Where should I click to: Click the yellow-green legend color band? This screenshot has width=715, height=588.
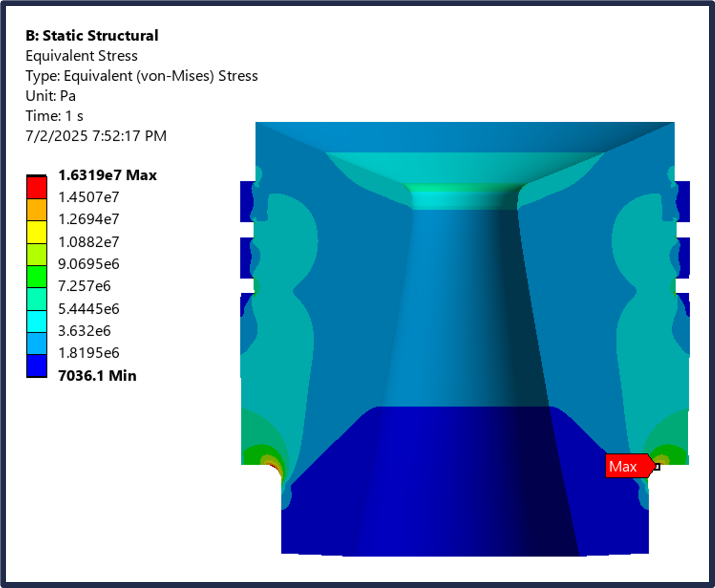tap(37, 254)
